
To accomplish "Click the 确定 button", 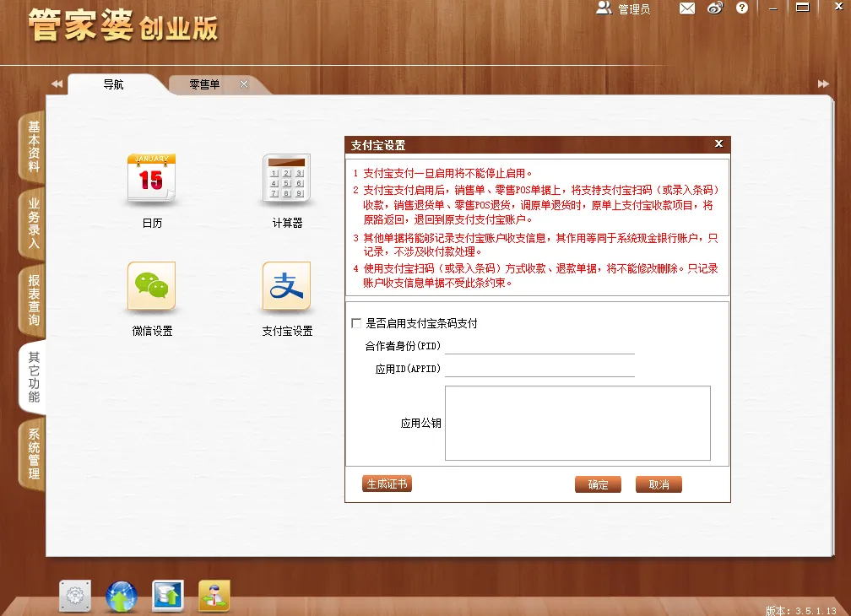I will tap(598, 484).
